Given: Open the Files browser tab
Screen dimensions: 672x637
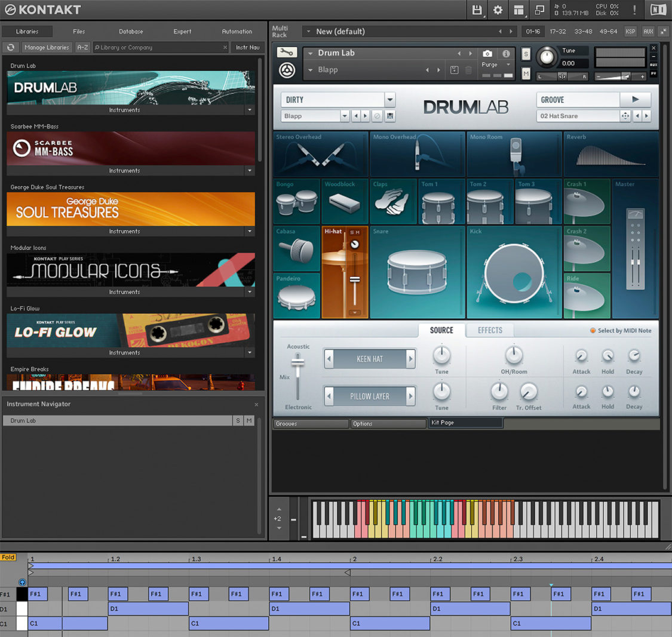Looking at the screenshot, I should tap(78, 32).
